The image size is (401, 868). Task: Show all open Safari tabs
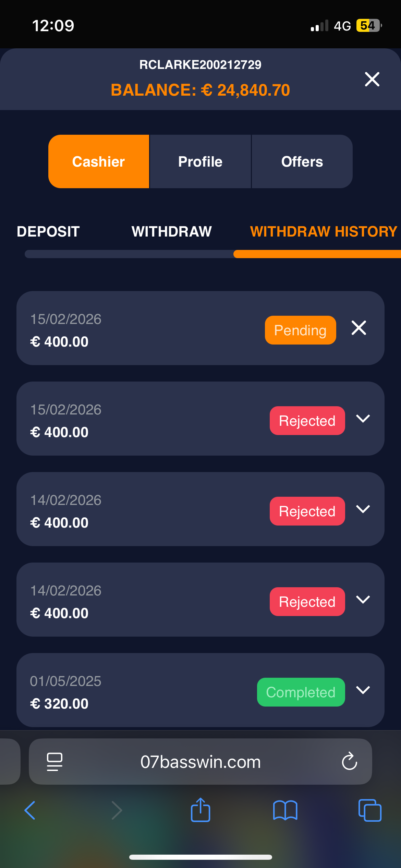pos(369,810)
